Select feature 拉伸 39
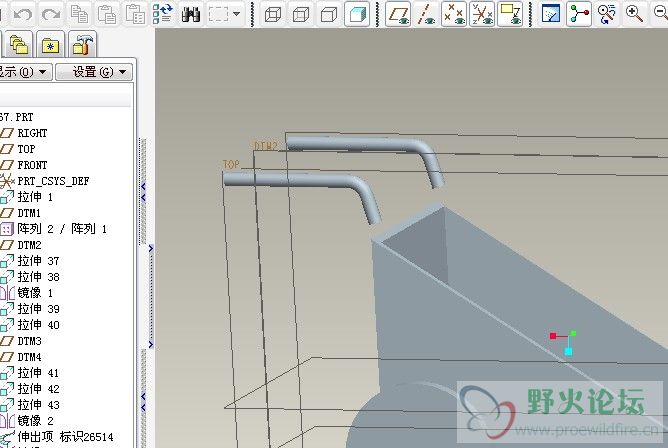 [38, 309]
